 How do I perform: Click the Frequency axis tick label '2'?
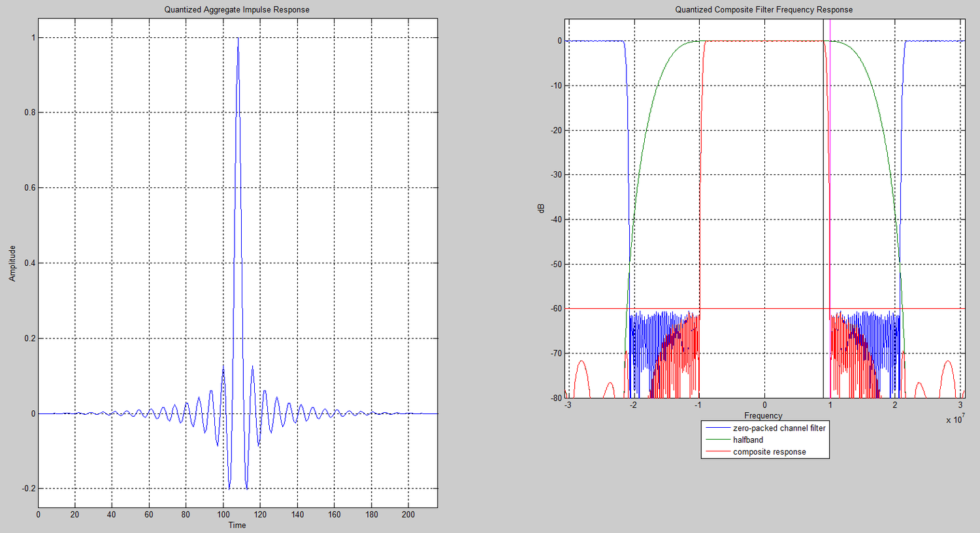(895, 405)
